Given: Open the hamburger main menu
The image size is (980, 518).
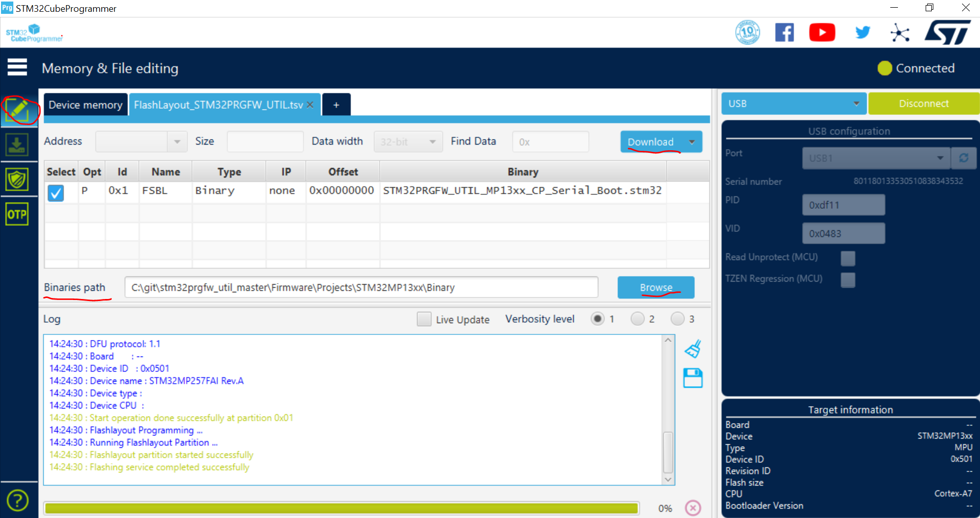Looking at the screenshot, I should tap(17, 67).
